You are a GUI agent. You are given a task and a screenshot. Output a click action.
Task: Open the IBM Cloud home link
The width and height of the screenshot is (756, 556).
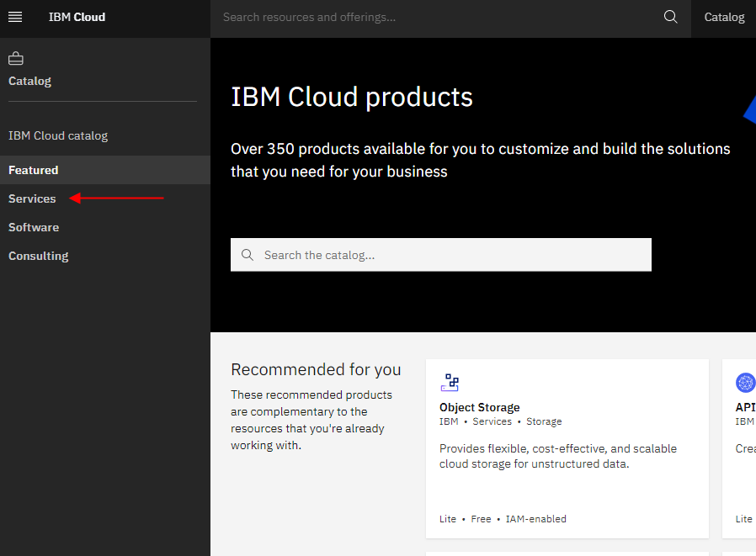(x=77, y=18)
